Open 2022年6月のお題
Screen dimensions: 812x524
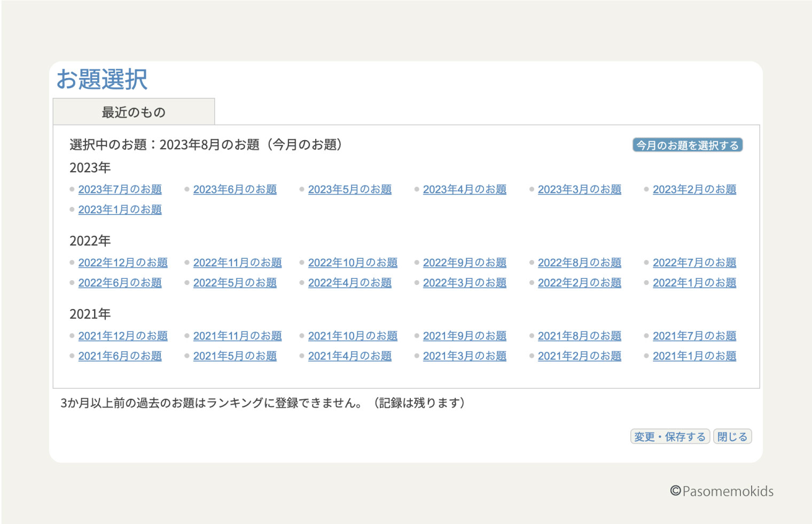120,283
